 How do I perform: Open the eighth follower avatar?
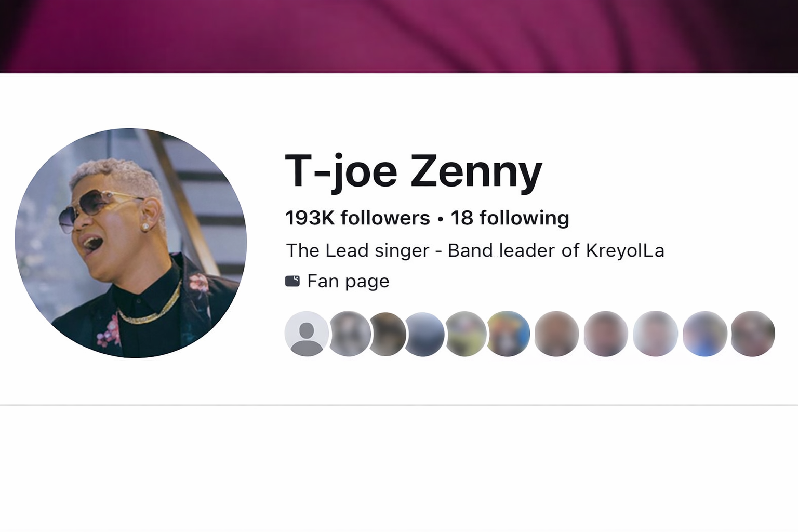pos(606,334)
